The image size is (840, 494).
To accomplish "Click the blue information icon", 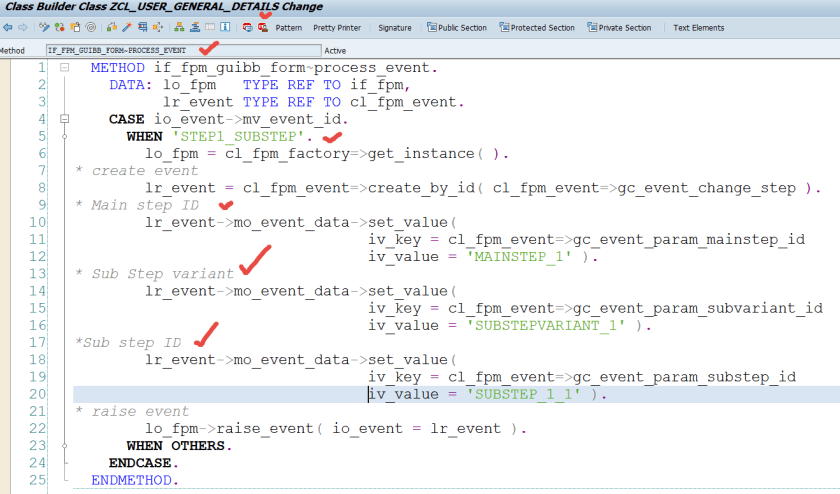I will [x=227, y=28].
